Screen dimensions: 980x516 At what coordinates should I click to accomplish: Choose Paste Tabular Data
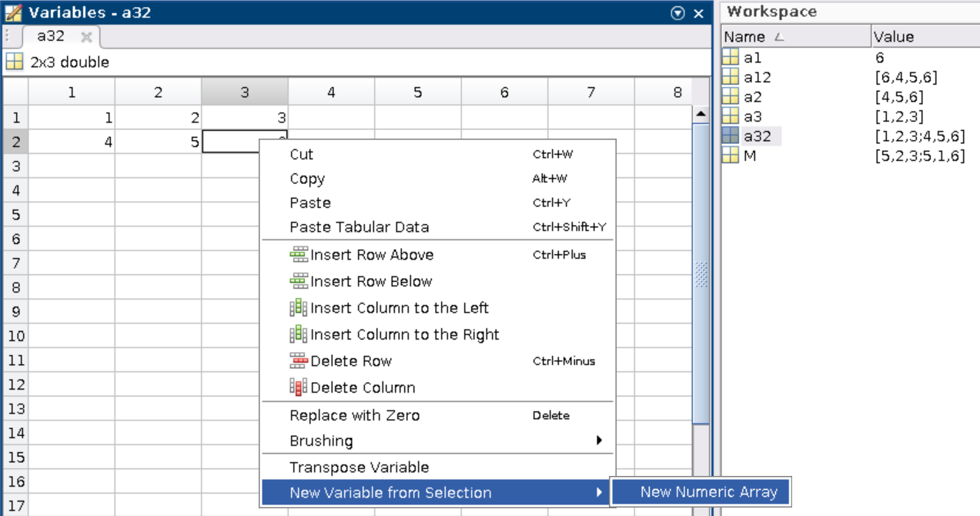click(359, 227)
